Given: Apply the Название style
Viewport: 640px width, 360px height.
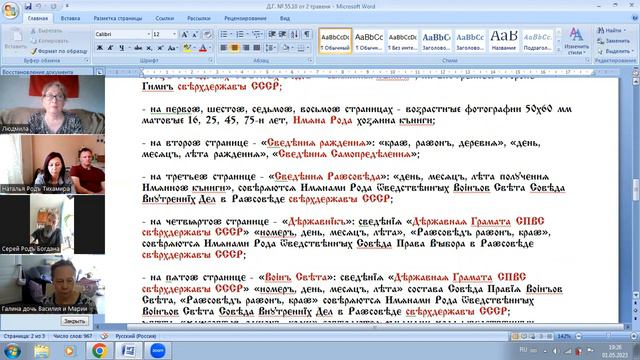Looking at the screenshot, I should (504, 40).
